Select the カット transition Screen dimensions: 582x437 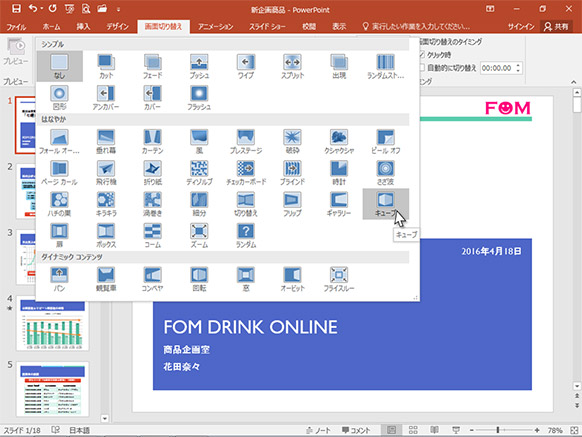[x=106, y=66]
